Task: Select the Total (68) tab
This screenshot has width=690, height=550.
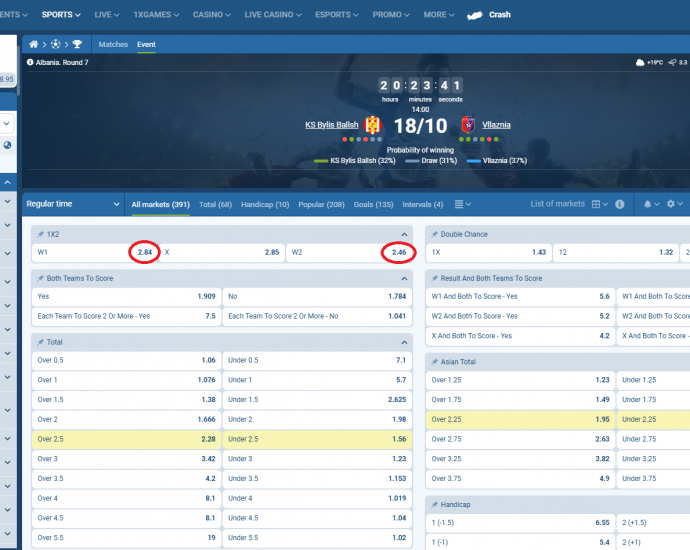Action: point(216,204)
